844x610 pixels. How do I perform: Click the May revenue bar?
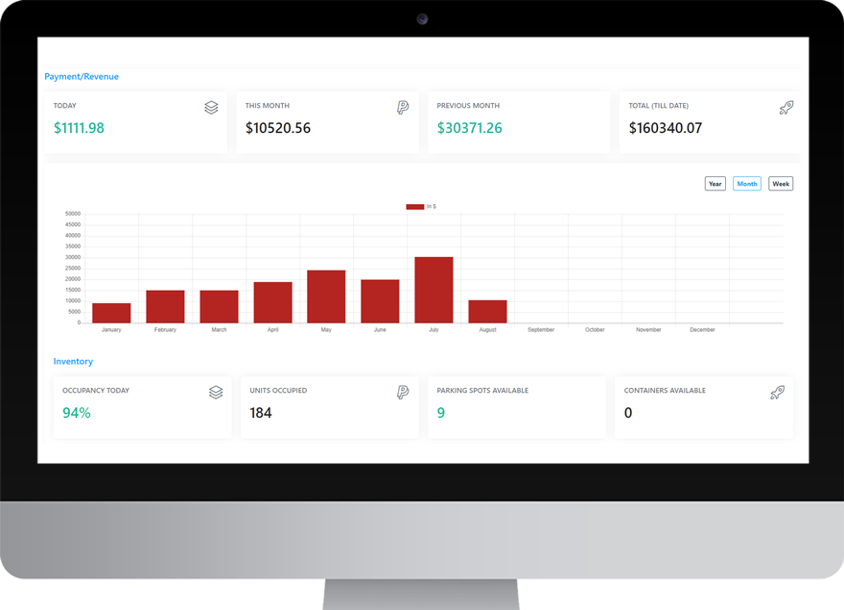click(x=326, y=297)
